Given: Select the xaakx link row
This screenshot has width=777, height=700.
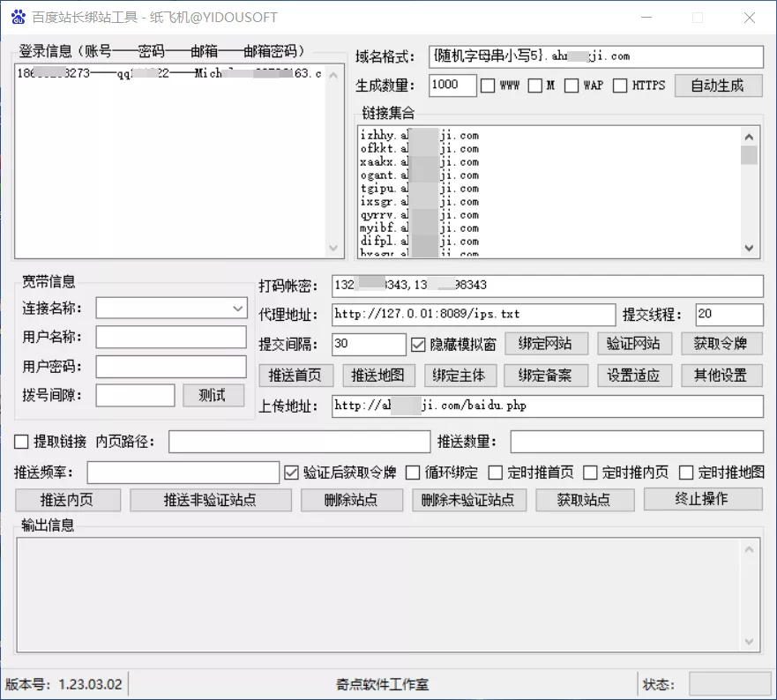Looking at the screenshot, I should coord(419,162).
